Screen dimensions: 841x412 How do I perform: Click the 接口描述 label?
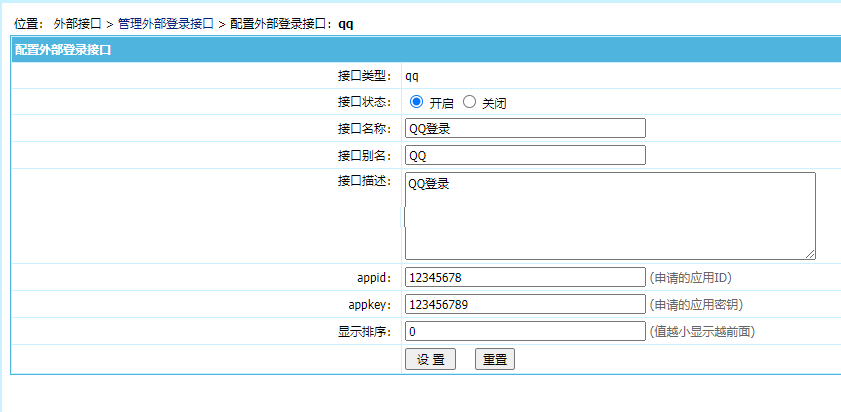click(365, 181)
